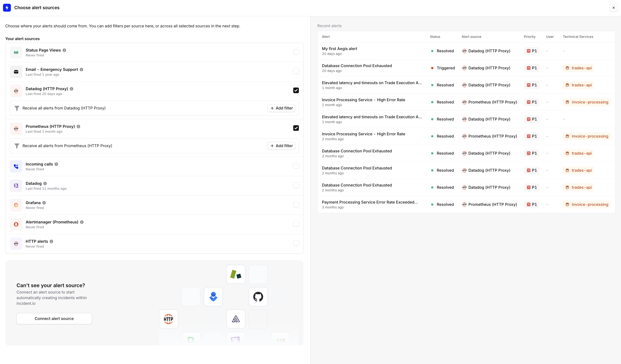The height and width of the screenshot is (364, 621).
Task: Click the Technical Services column header
Action: coord(578,37)
